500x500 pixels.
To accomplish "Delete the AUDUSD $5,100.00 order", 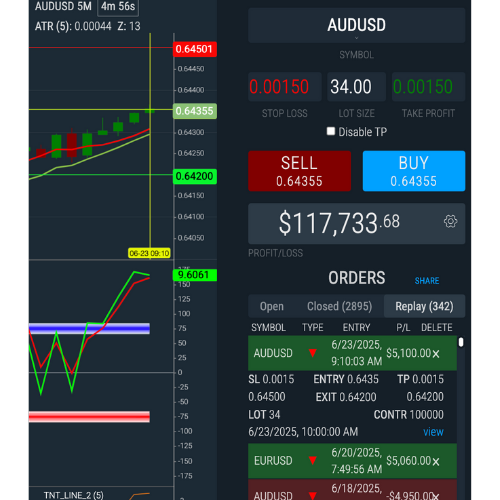I will point(436,354).
